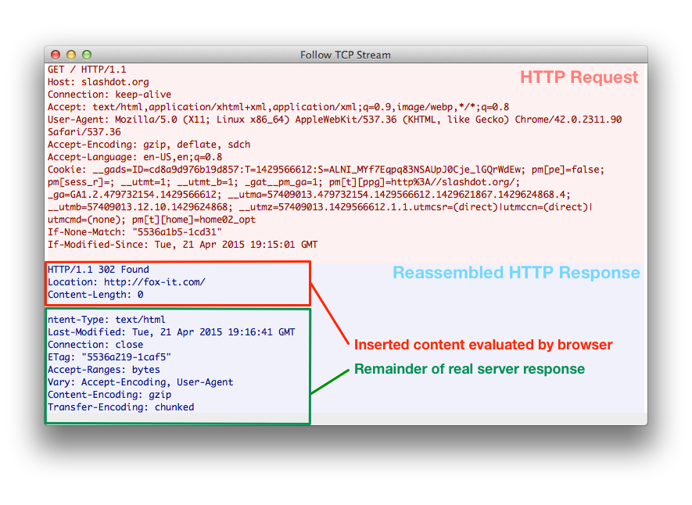
Task: Close the Follow TCP Stream window
Action: click(56, 54)
